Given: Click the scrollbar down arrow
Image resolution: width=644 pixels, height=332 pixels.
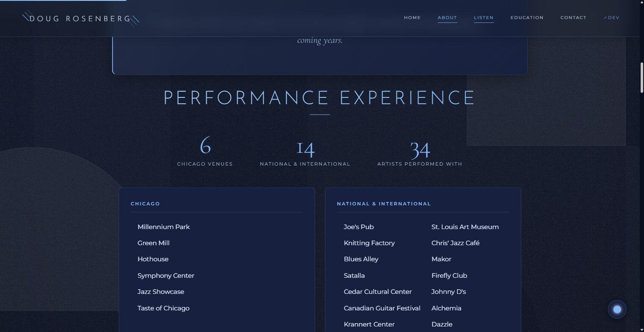Looking at the screenshot, I should click(x=641, y=329).
